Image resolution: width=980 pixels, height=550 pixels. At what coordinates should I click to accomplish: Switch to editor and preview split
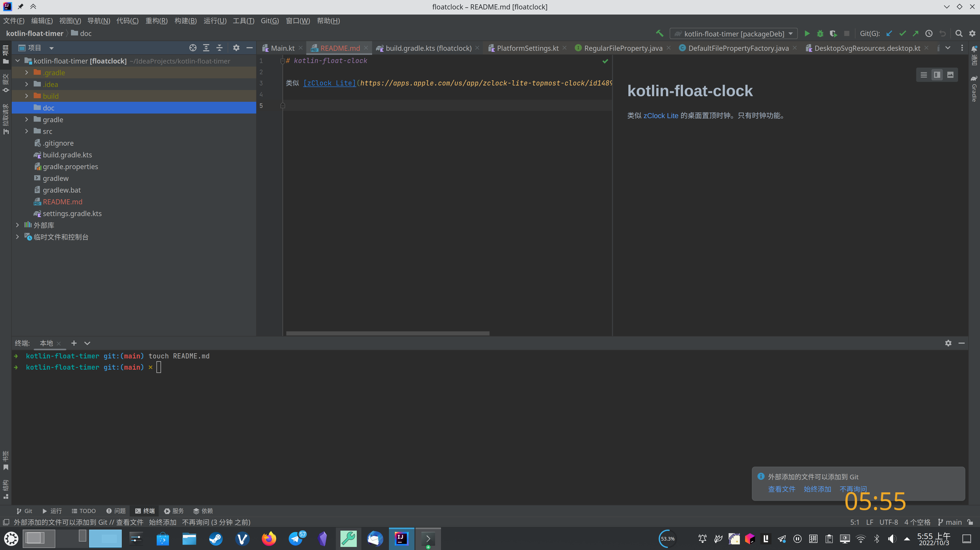pos(937,74)
